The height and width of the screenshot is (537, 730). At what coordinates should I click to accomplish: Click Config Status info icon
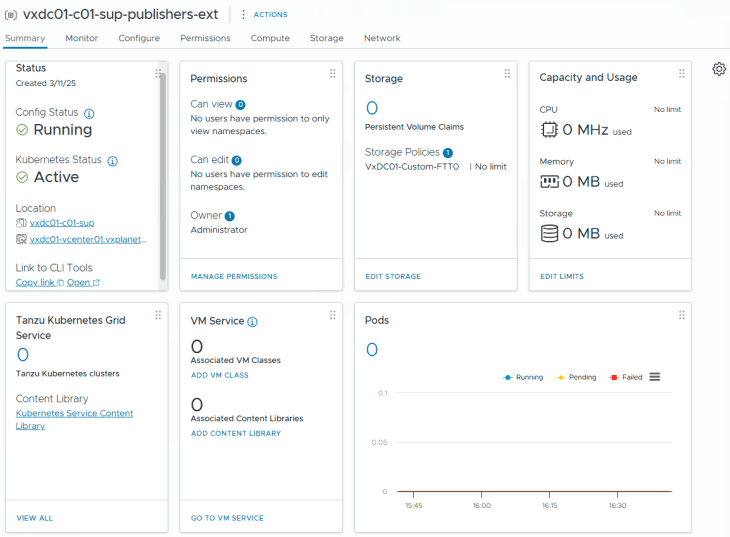coord(89,113)
